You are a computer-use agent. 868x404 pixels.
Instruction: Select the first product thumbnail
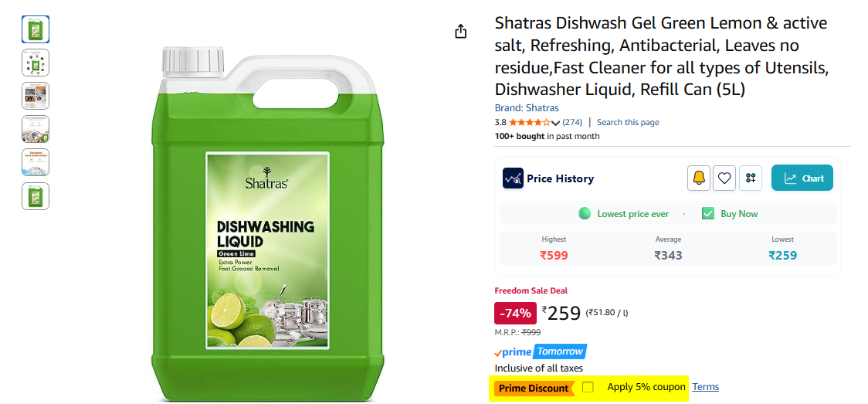click(x=36, y=29)
